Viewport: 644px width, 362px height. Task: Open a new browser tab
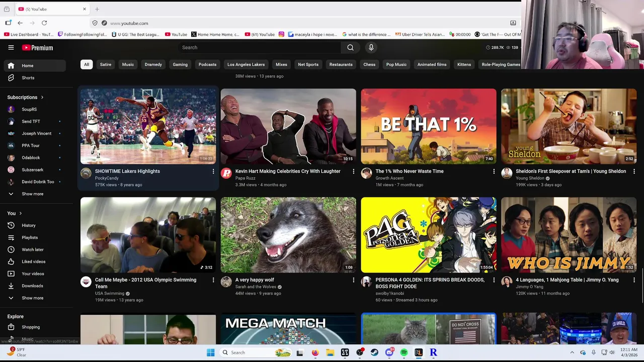coord(97,9)
